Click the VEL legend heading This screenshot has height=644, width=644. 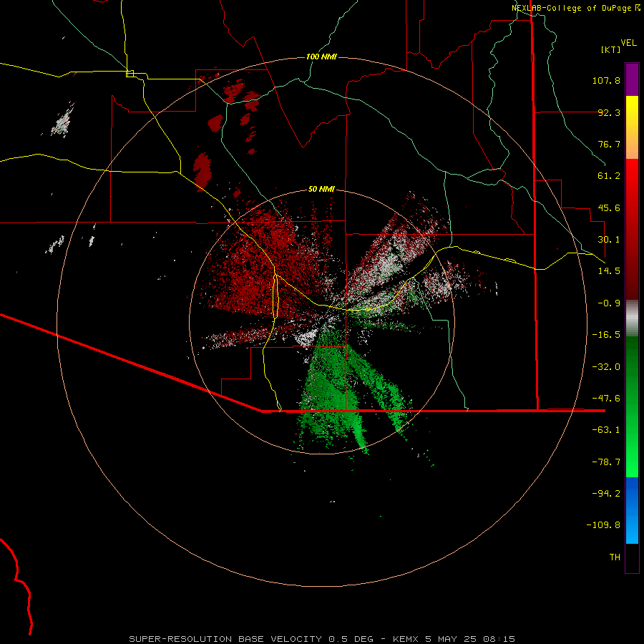629,43
